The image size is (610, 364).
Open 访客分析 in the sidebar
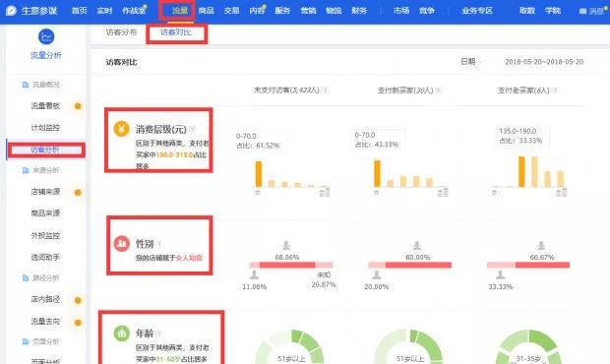point(45,150)
